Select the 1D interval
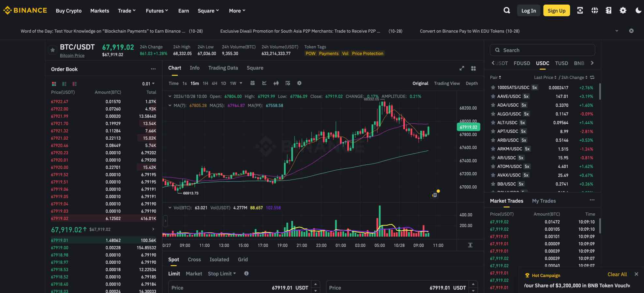644x293 pixels. (x=223, y=84)
